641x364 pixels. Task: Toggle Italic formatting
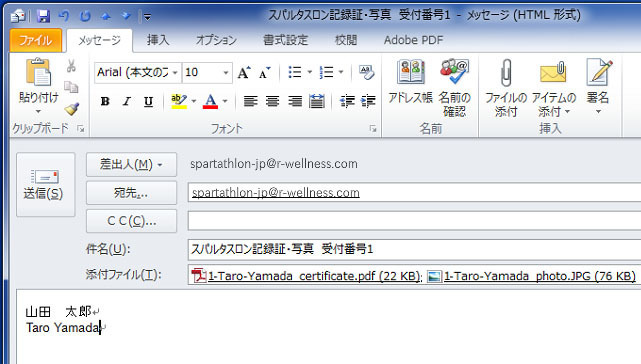click(x=127, y=101)
